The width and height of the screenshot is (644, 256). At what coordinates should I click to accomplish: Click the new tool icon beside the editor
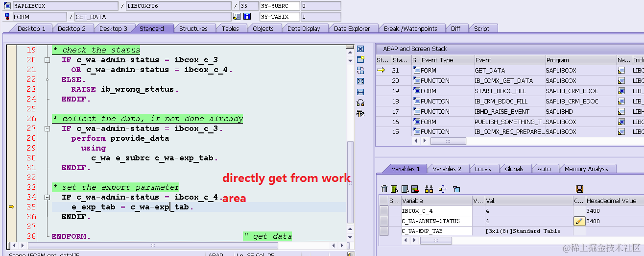pyautogui.click(x=360, y=59)
